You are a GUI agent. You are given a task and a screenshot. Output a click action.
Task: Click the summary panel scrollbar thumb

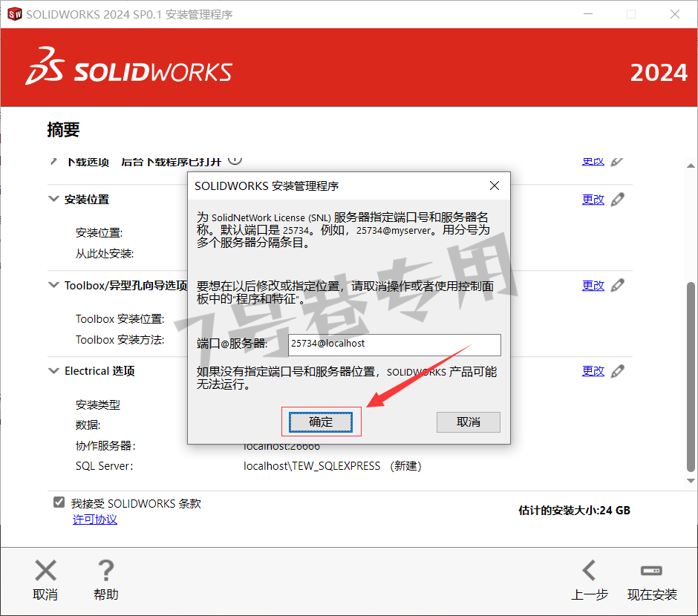[691, 376]
